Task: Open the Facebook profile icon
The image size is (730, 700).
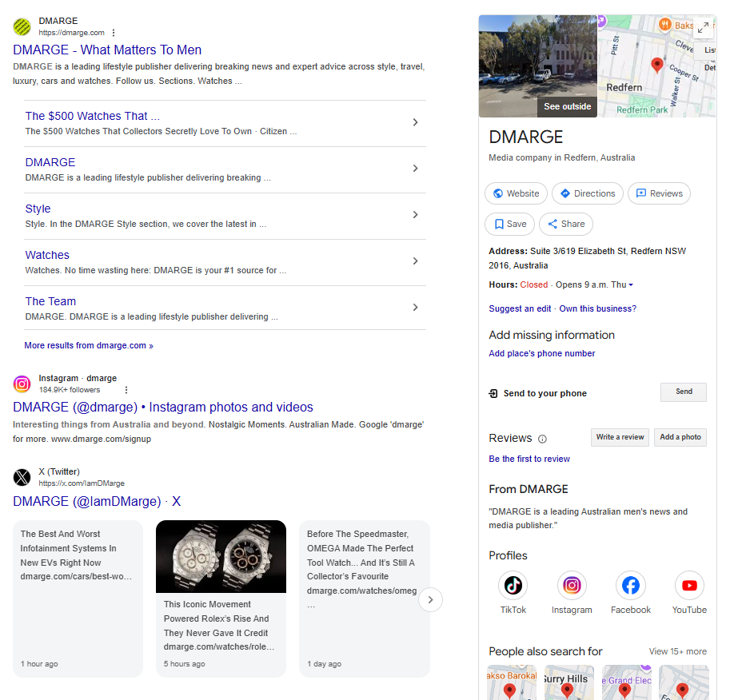Action: (631, 586)
